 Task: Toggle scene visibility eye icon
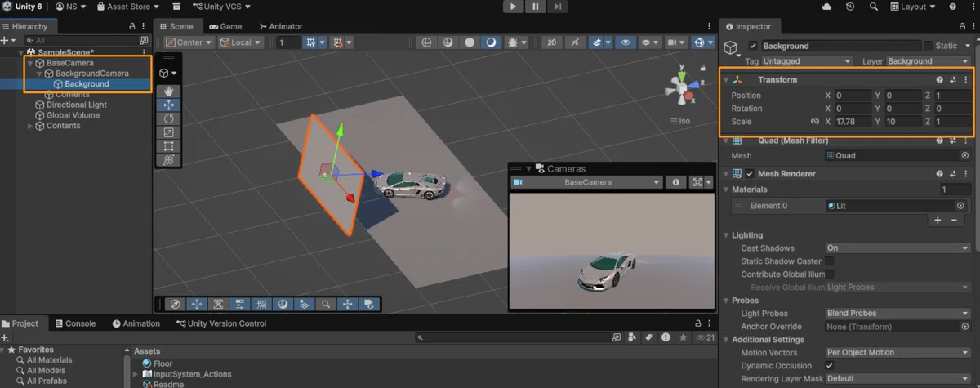coord(626,42)
